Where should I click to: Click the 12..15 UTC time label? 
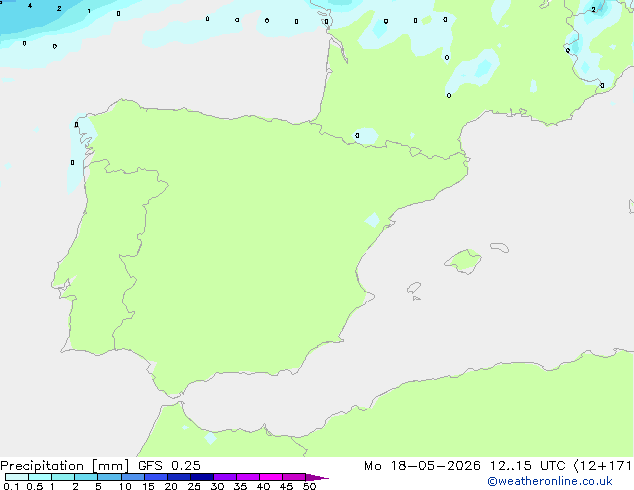[x=527, y=466]
